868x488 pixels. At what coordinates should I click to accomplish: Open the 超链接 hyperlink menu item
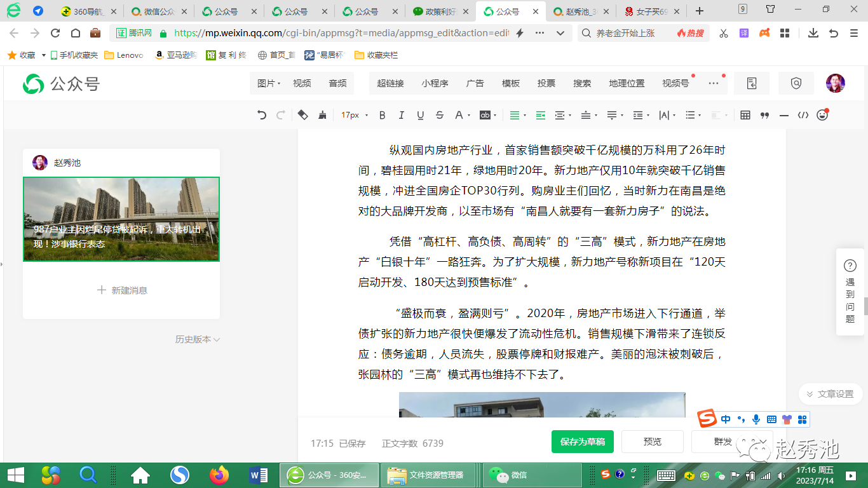tap(390, 83)
